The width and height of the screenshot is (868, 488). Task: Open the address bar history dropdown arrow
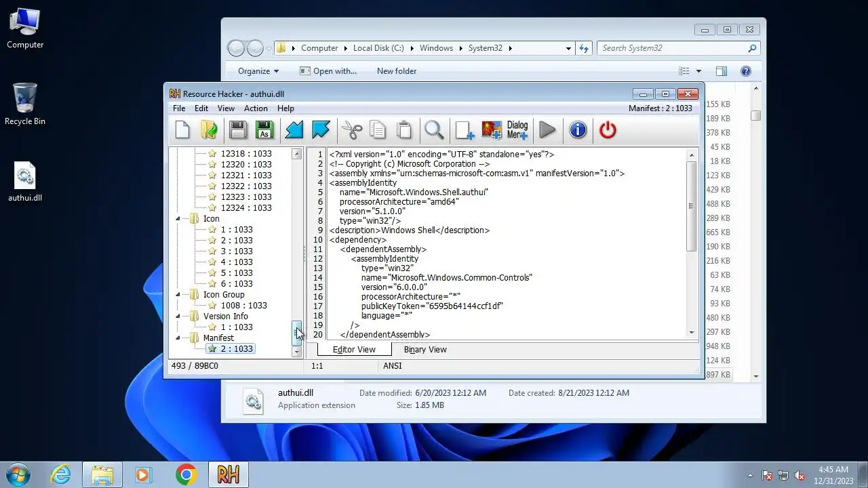point(568,48)
